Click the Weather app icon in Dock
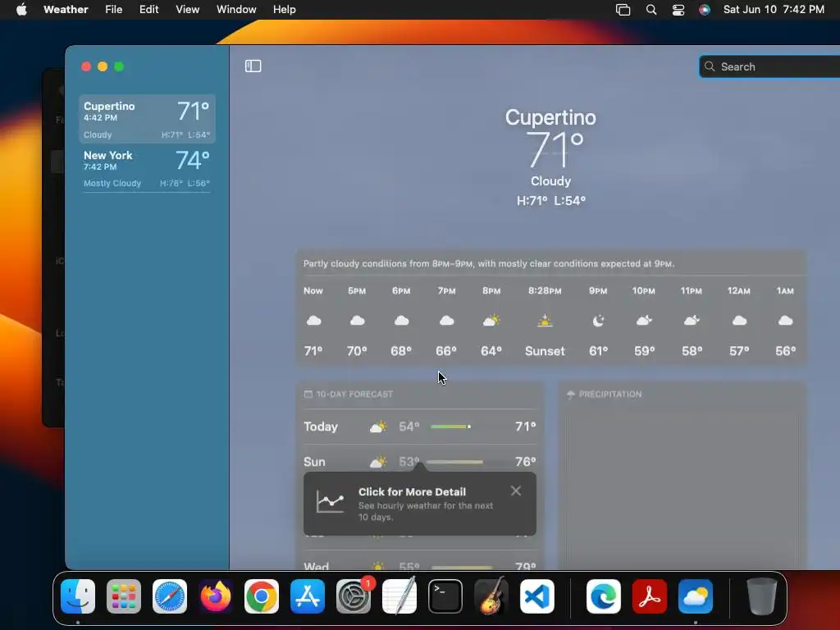The width and height of the screenshot is (840, 630). (x=696, y=596)
